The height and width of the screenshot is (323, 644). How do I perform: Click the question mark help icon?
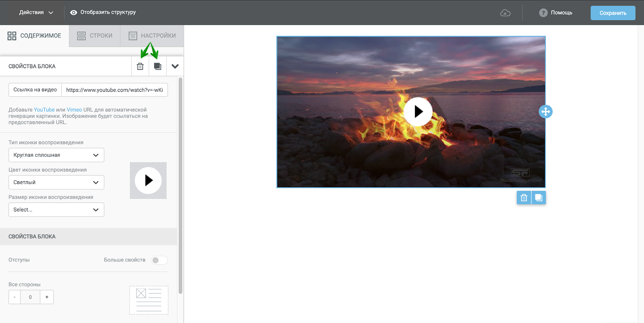(543, 13)
